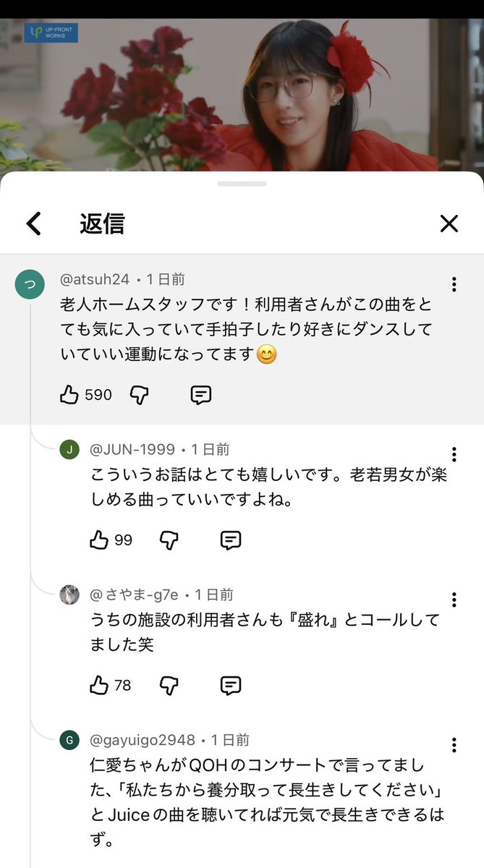Like the @さやま-g7e reply
The width and height of the screenshot is (484, 868).
pos(99,685)
